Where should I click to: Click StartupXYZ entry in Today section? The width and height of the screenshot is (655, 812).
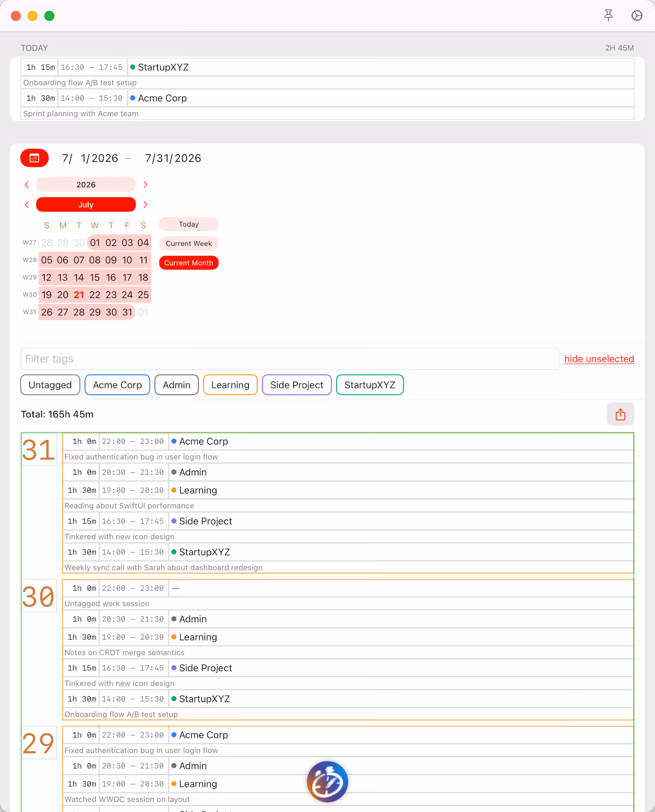(327, 67)
